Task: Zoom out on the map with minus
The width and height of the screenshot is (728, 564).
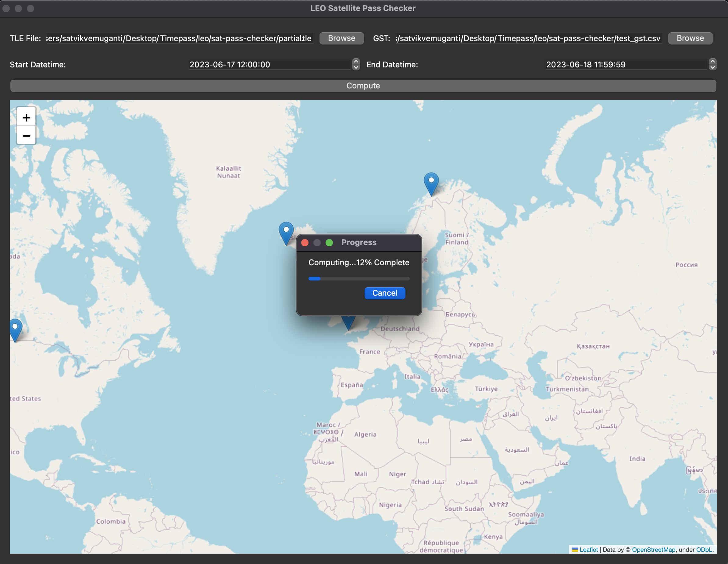Action: [x=26, y=136]
